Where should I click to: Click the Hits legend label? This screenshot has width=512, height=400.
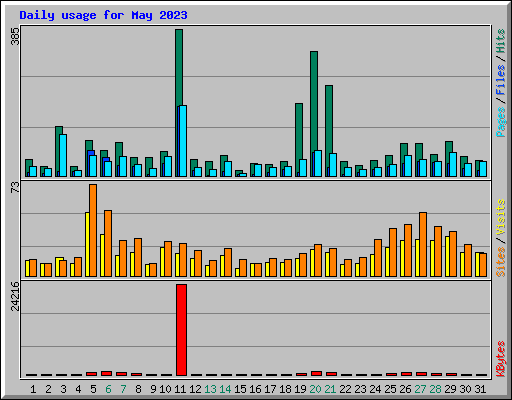click(501, 41)
